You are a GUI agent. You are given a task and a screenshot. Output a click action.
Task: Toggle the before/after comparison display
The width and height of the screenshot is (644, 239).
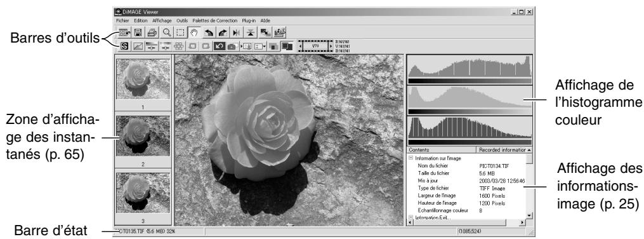click(x=273, y=46)
